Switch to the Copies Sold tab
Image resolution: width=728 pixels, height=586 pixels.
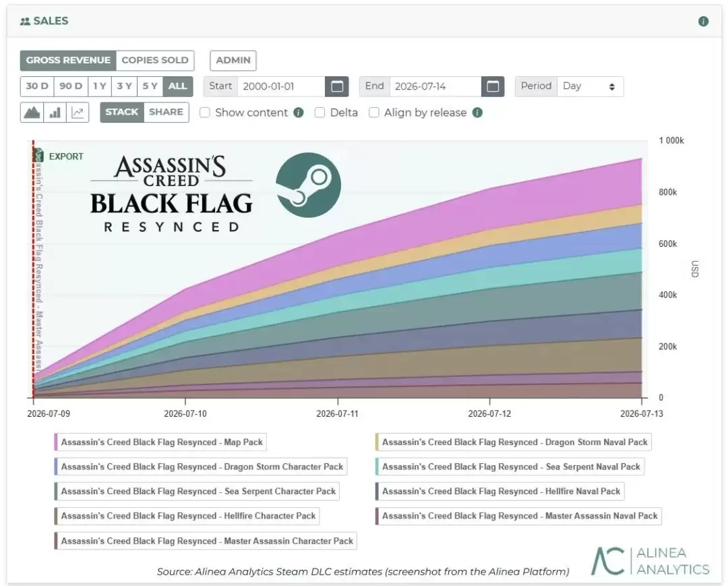coord(155,61)
